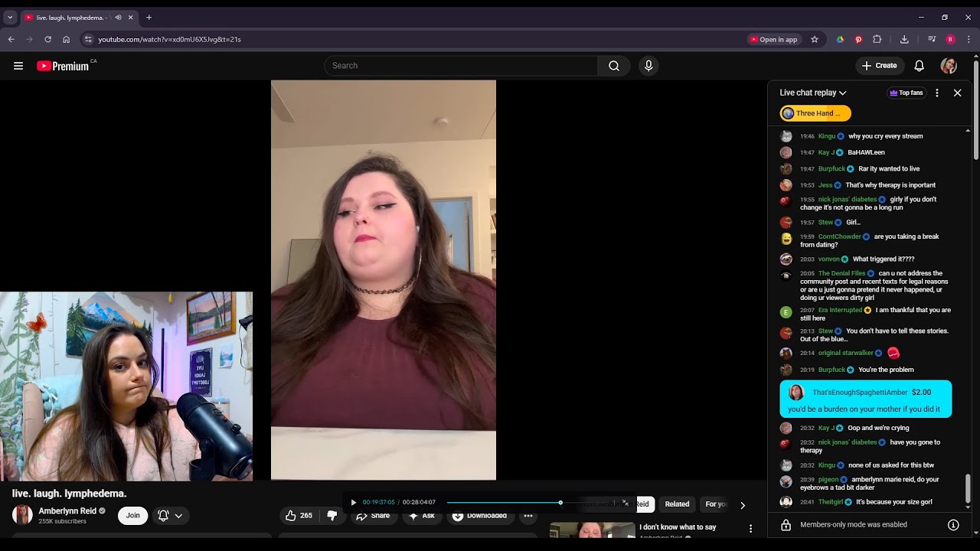Image resolution: width=980 pixels, height=551 pixels.
Task: Click the live chat scrollbar
Action: [968, 487]
